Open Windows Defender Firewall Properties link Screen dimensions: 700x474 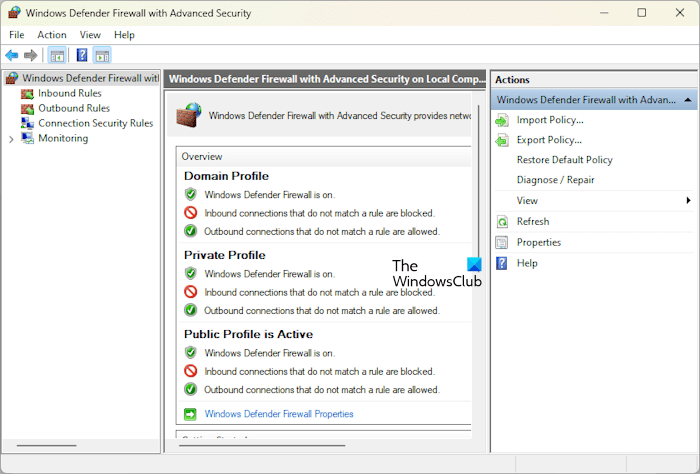(x=279, y=414)
